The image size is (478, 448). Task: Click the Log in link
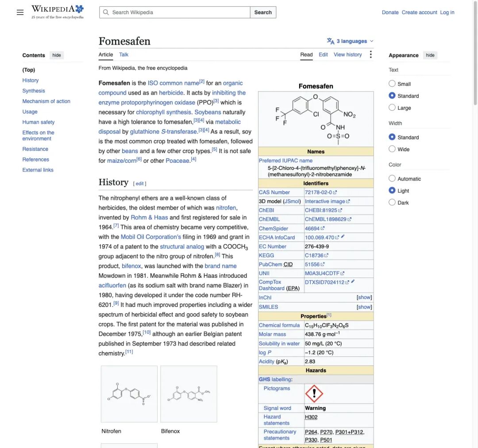coord(447,12)
